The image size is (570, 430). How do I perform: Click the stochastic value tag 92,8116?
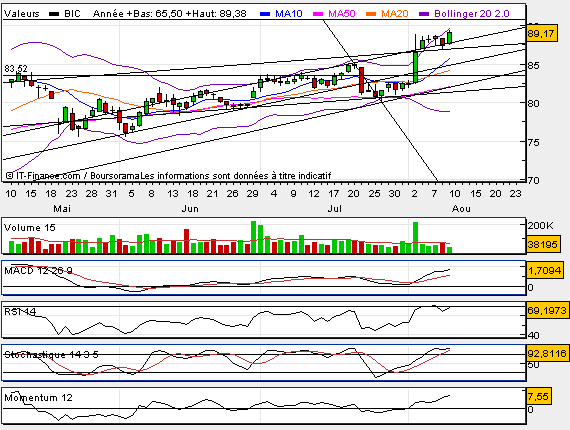pos(547,353)
